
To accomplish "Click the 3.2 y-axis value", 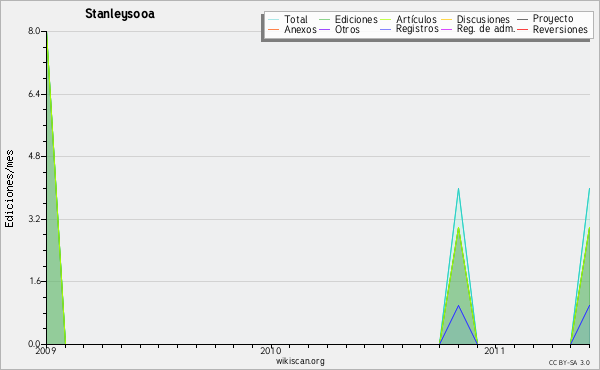I will tap(34, 219).
